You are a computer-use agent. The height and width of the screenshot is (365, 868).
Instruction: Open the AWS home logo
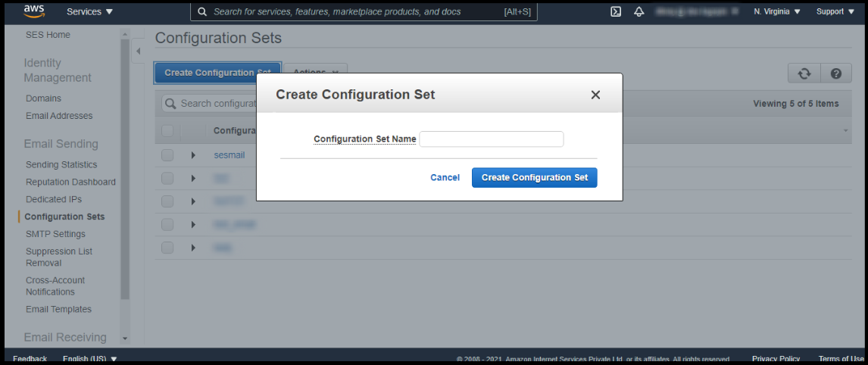click(x=34, y=11)
